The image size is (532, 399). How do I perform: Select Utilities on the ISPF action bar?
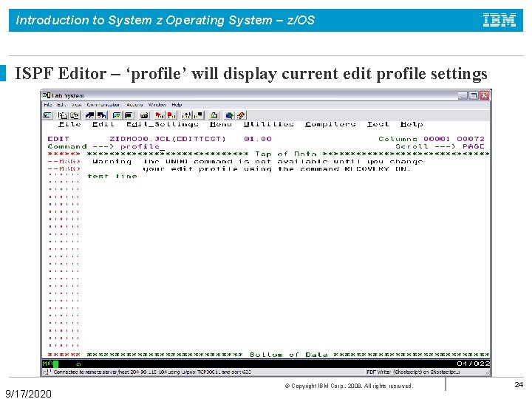point(268,124)
